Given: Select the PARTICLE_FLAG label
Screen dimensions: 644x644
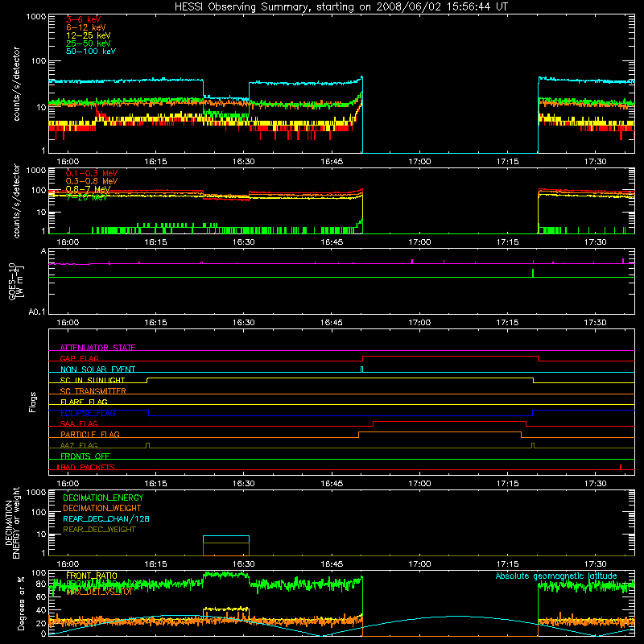Looking at the screenshot, I should [x=90, y=434].
